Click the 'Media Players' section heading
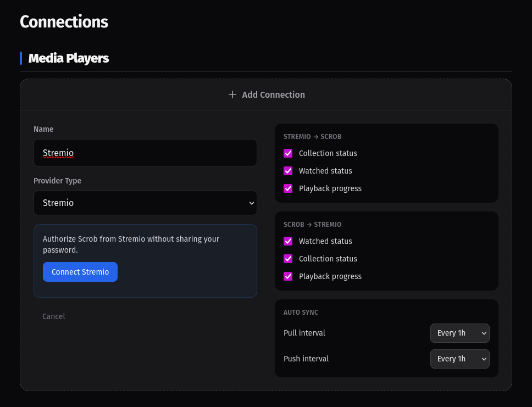 click(x=69, y=58)
